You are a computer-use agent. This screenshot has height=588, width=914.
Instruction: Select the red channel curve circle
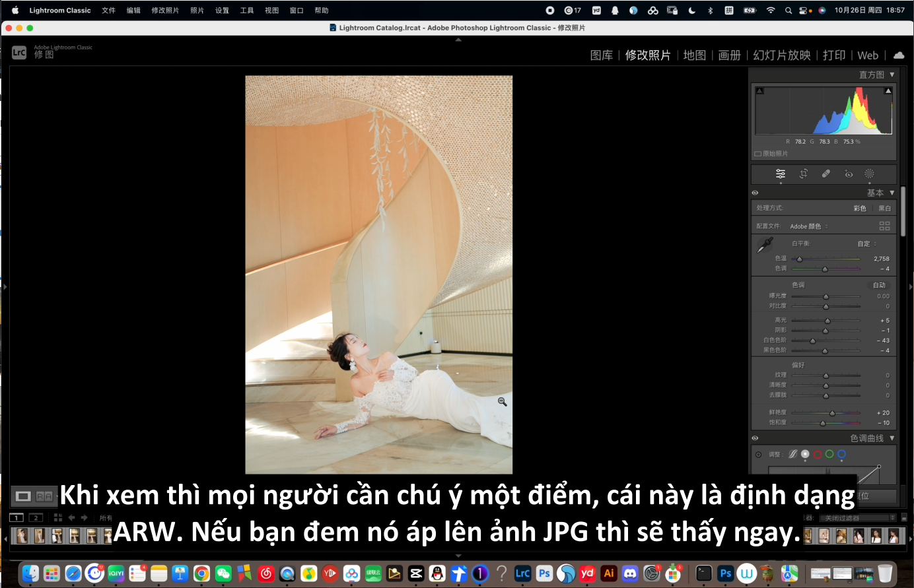tap(817, 454)
